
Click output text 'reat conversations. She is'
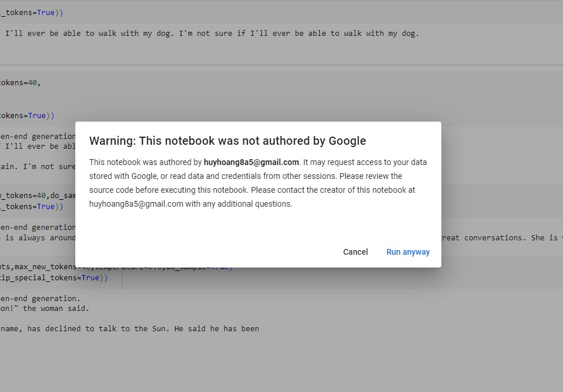[499, 237]
